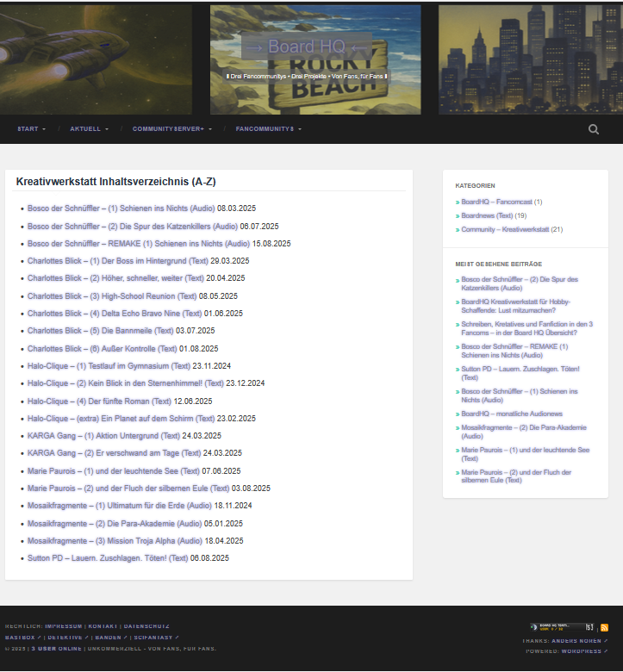Open the search magnifier icon
This screenshot has height=672, width=623.
coord(594,129)
